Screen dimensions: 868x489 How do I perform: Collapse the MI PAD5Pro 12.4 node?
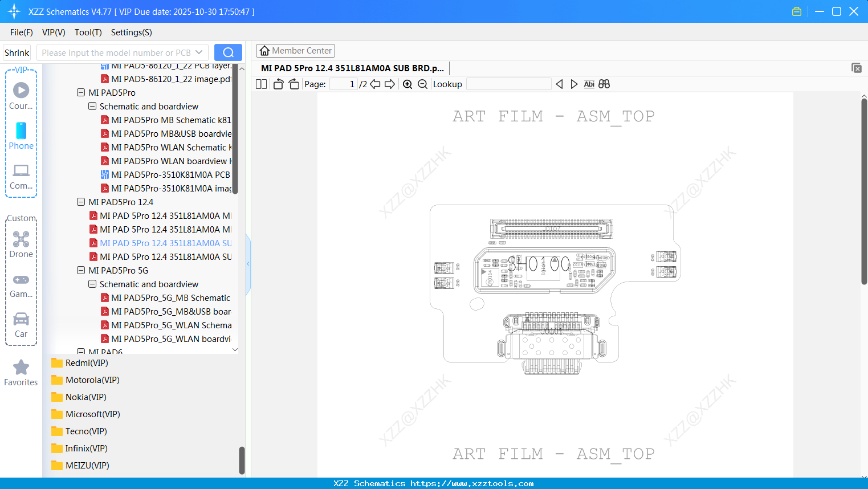tap(81, 202)
